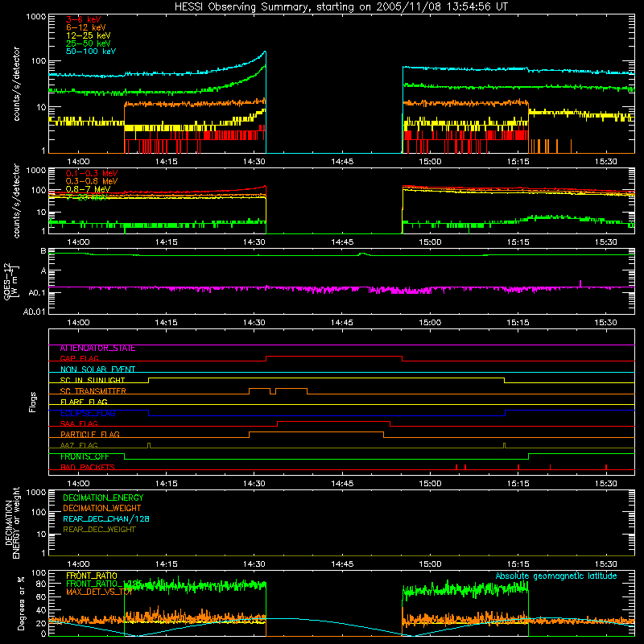This screenshot has height=644, width=644.
Task: Click the "A0.1" GOES axis value
Action: pos(37,292)
